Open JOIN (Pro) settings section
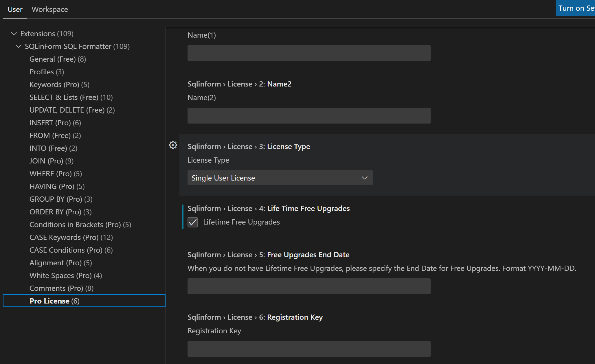The image size is (595, 364). click(x=51, y=161)
